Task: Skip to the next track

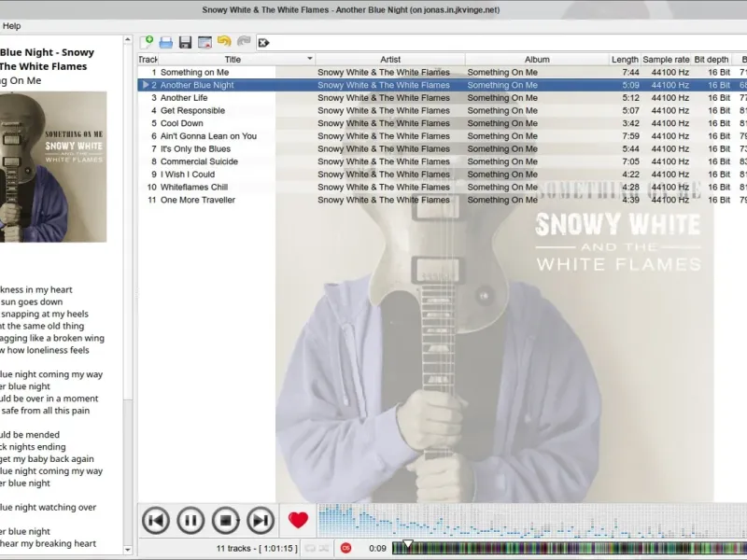Action: (x=261, y=521)
